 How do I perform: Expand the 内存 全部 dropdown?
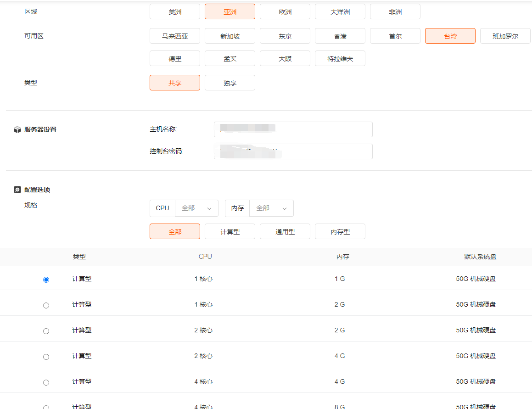pos(271,208)
